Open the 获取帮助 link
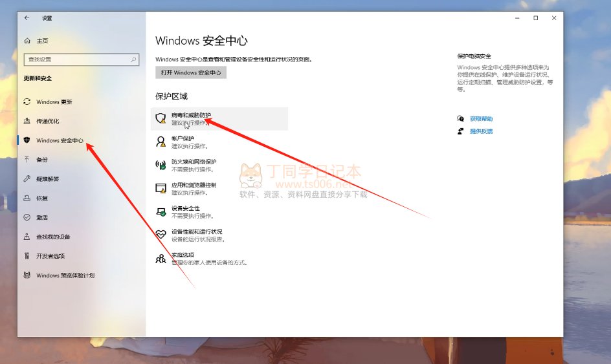Screen dimensions: 611x364 [x=482, y=118]
